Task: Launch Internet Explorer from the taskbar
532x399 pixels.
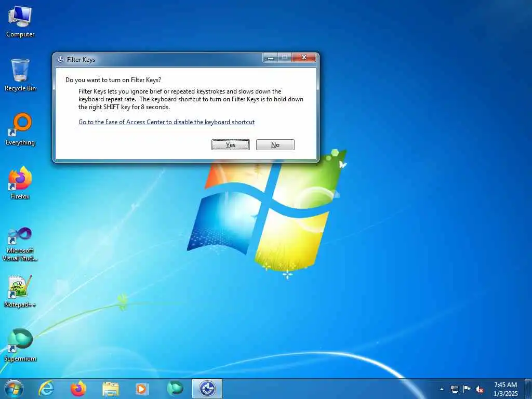Action: click(46, 389)
